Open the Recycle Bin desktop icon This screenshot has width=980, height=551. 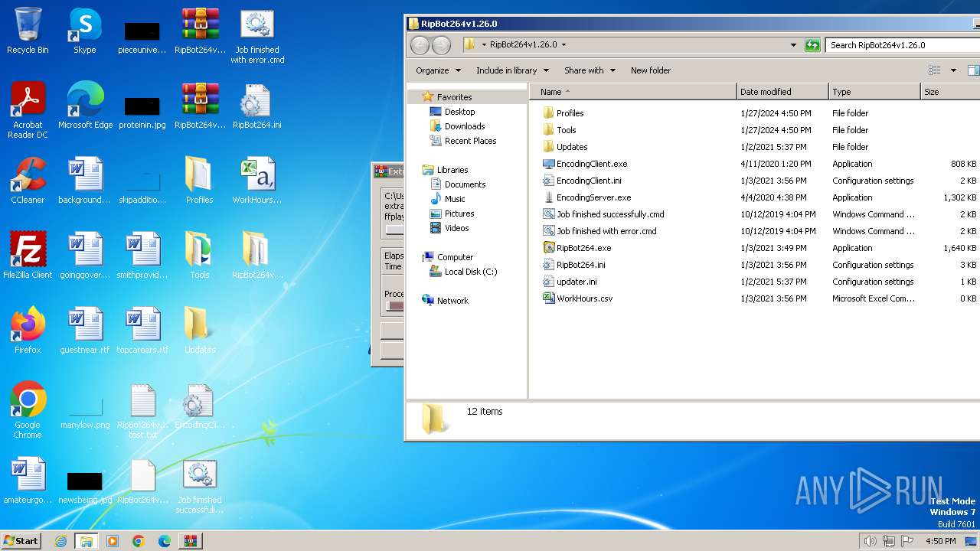pyautogui.click(x=28, y=31)
